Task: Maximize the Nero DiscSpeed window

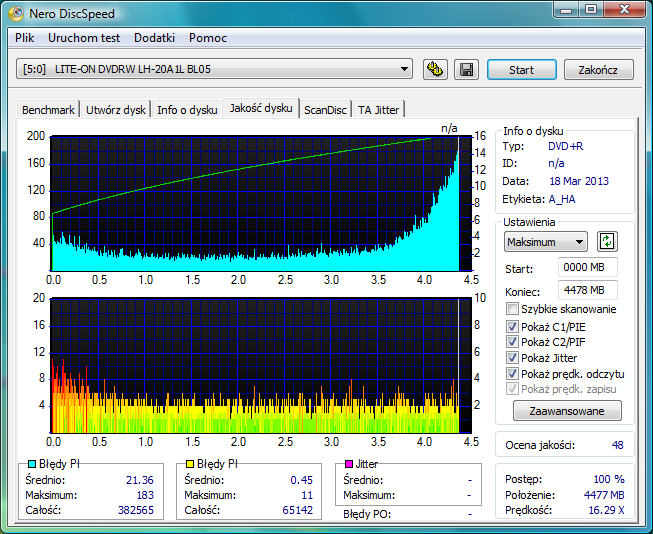Action: click(591, 10)
